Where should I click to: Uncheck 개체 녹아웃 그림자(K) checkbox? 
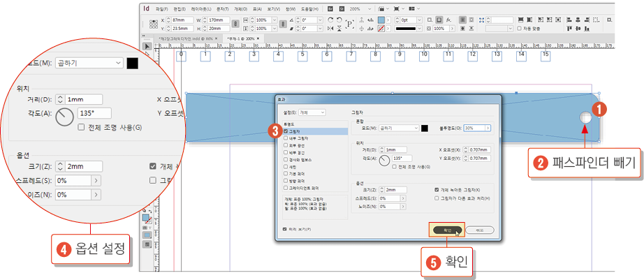pyautogui.click(x=436, y=190)
